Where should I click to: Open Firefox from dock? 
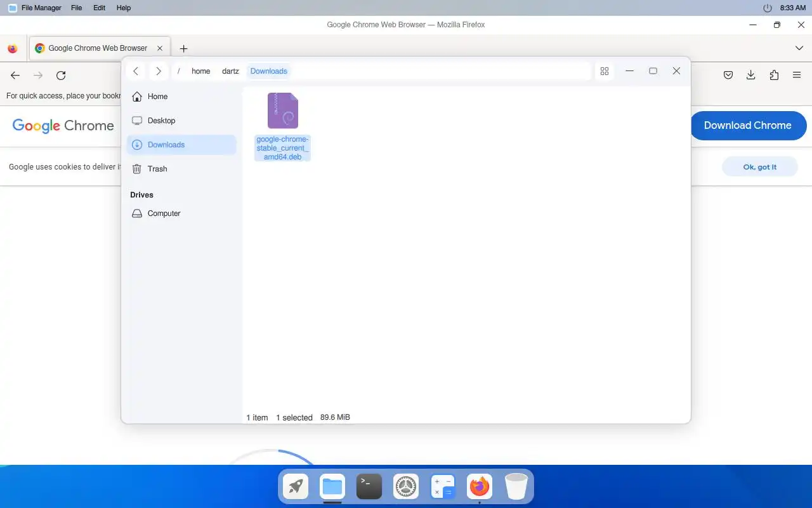click(x=480, y=487)
